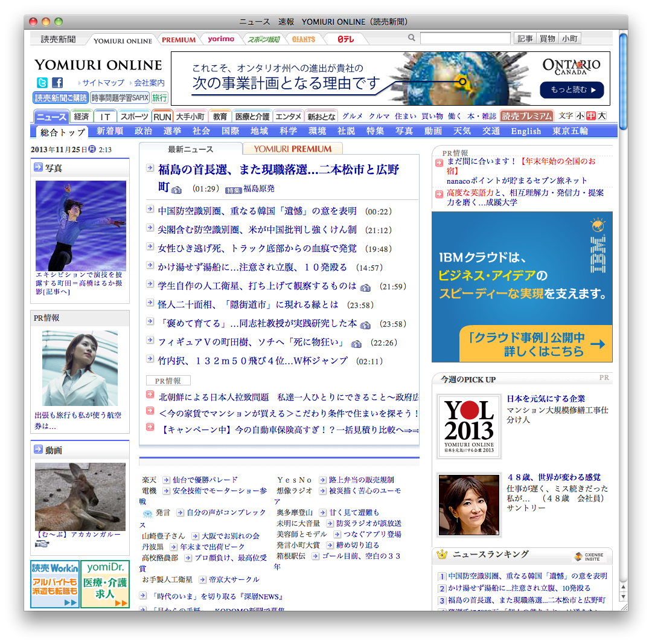Open the エンタメ category tab
The width and height of the screenshot is (652, 644).
coord(288,117)
